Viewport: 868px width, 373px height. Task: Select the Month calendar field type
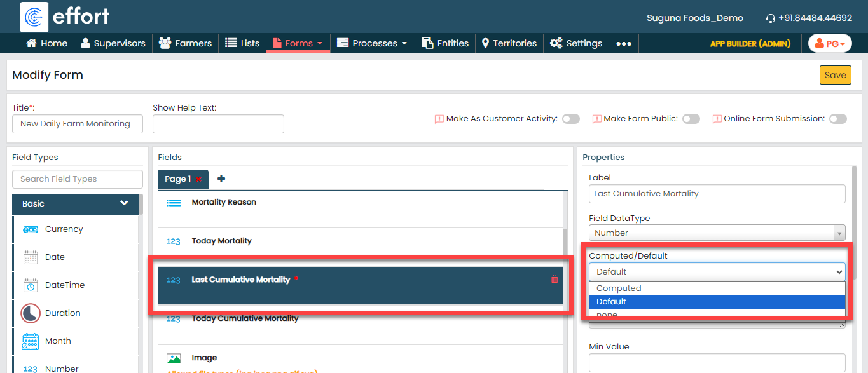coord(31,341)
